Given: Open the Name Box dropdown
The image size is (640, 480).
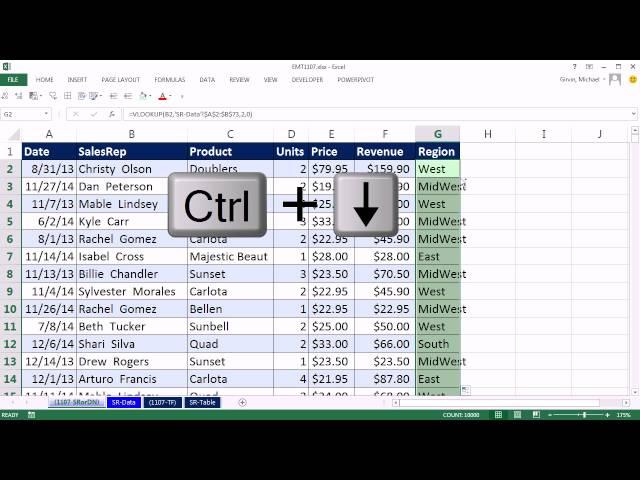Looking at the screenshot, I should click(47, 114).
